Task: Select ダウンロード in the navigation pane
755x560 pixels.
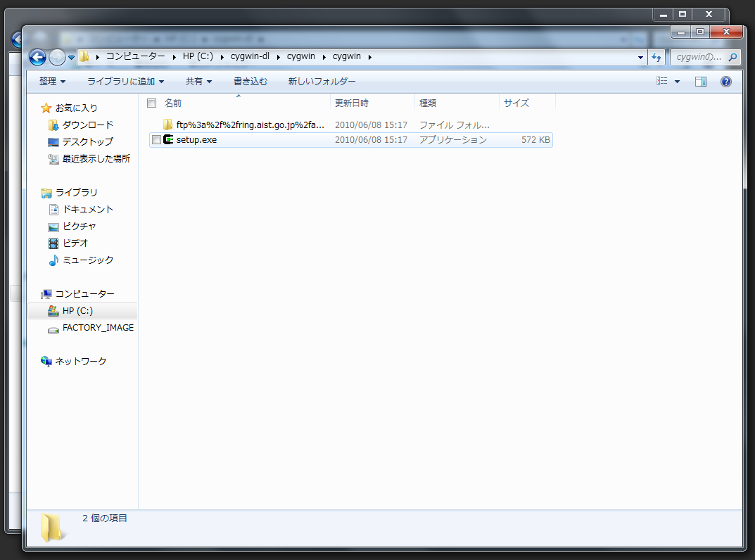Action: click(x=87, y=125)
